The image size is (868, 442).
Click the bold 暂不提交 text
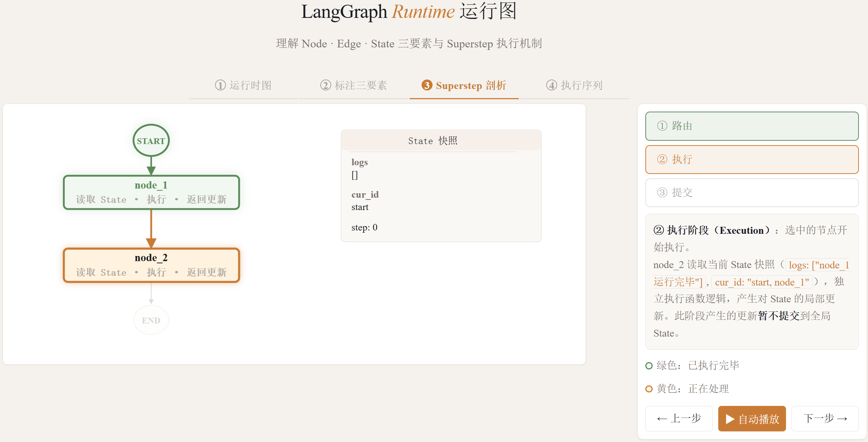click(x=779, y=316)
